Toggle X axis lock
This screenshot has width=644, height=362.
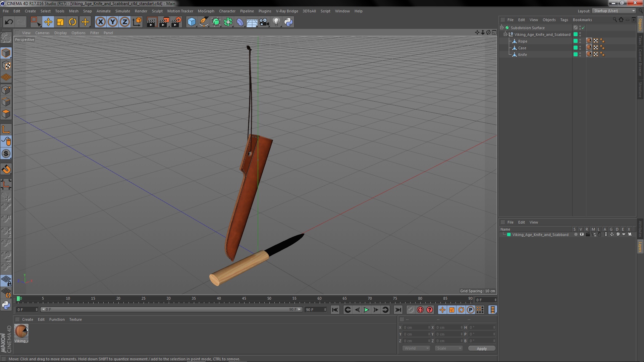[x=100, y=22]
